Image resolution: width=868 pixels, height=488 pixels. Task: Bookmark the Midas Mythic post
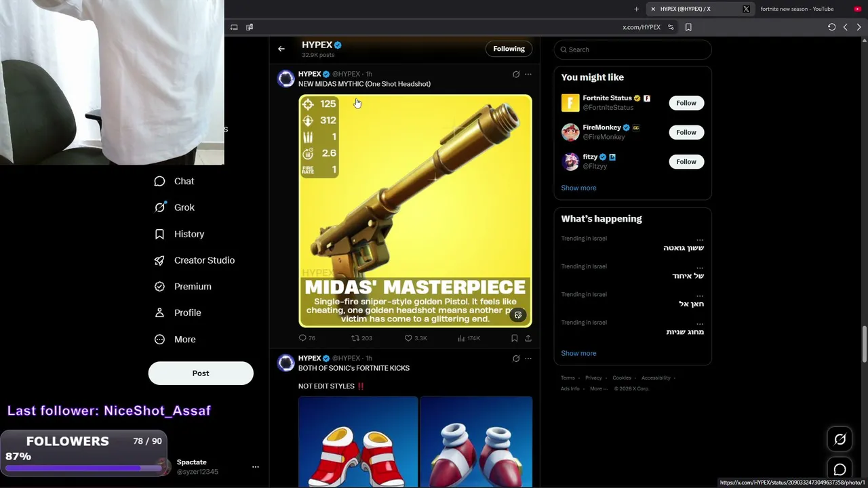(x=515, y=338)
